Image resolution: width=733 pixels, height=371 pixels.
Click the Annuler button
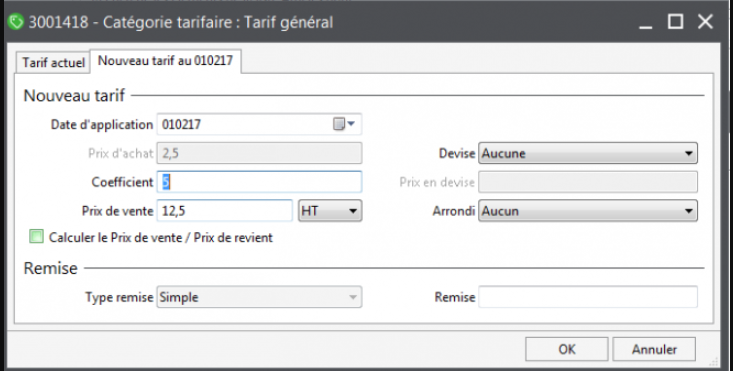(x=654, y=349)
